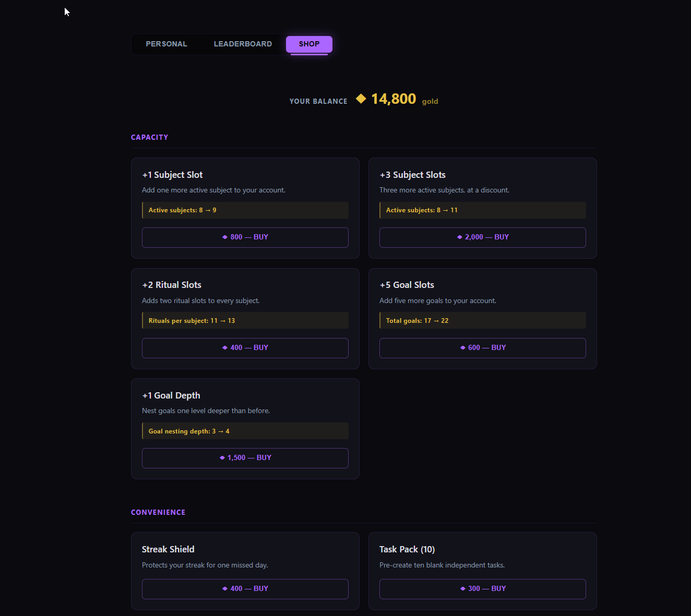Buy +2 Ritual Slots for 400
This screenshot has height=616, width=691.
pos(245,348)
